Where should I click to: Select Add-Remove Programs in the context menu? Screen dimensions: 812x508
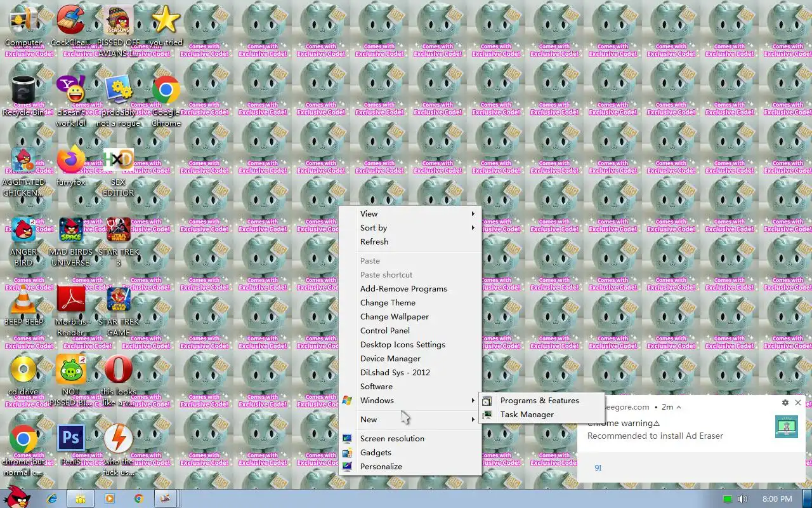tap(410, 289)
